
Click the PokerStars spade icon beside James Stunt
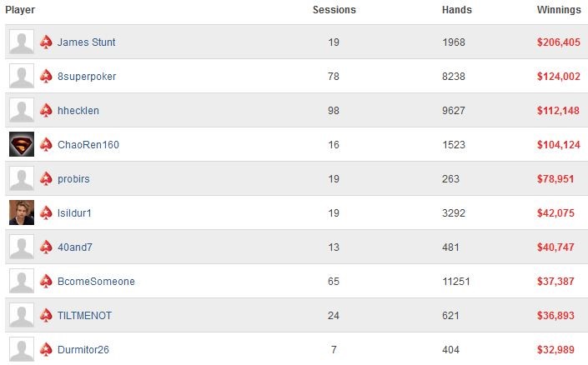click(46, 42)
